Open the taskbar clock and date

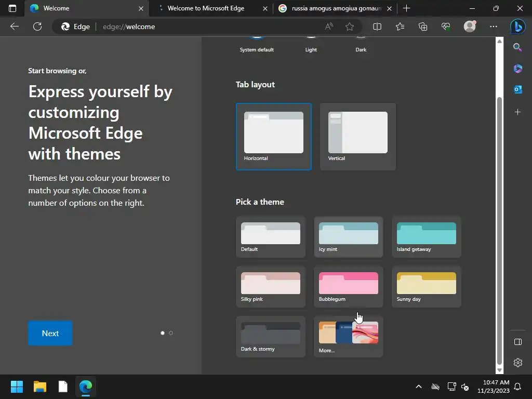(x=494, y=387)
